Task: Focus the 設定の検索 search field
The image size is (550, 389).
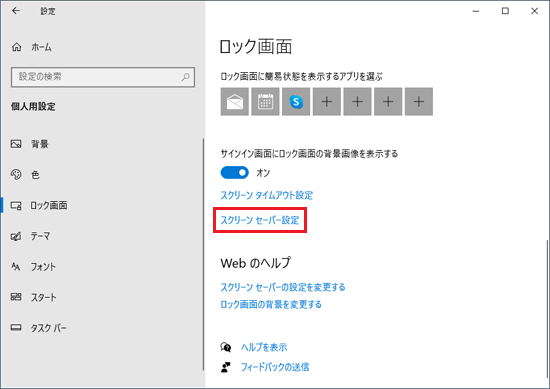Action: tap(103, 77)
